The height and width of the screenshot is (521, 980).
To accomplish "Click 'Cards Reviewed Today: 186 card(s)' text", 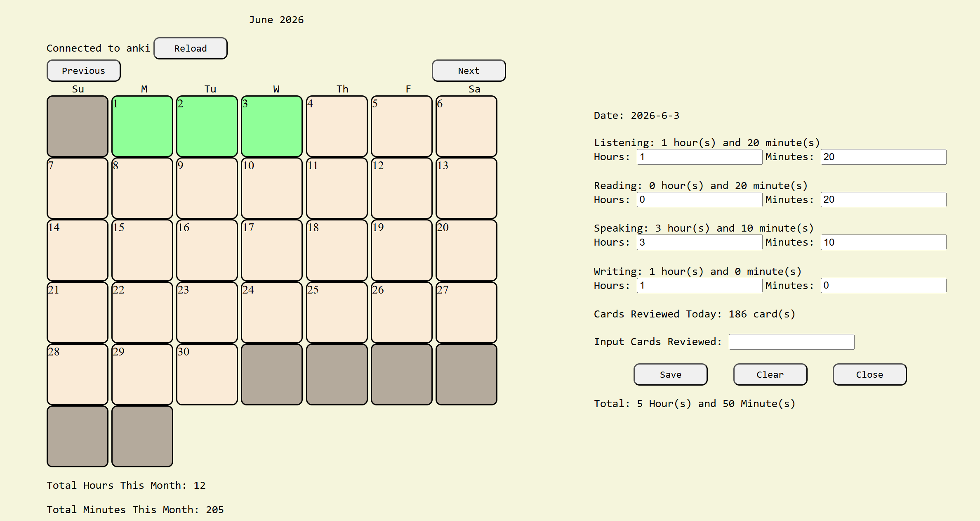I will [x=695, y=314].
